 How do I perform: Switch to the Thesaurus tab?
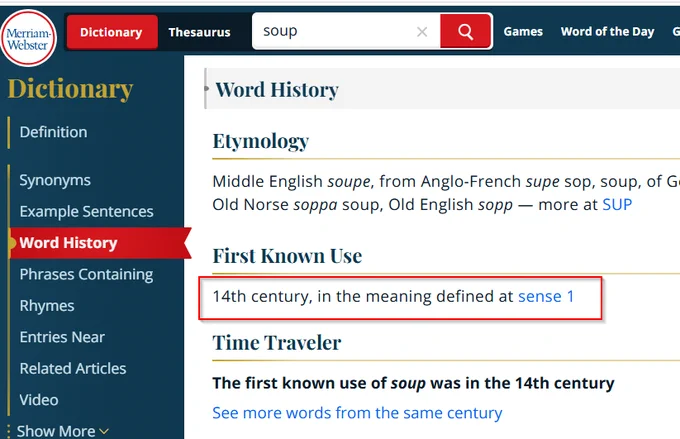(199, 32)
